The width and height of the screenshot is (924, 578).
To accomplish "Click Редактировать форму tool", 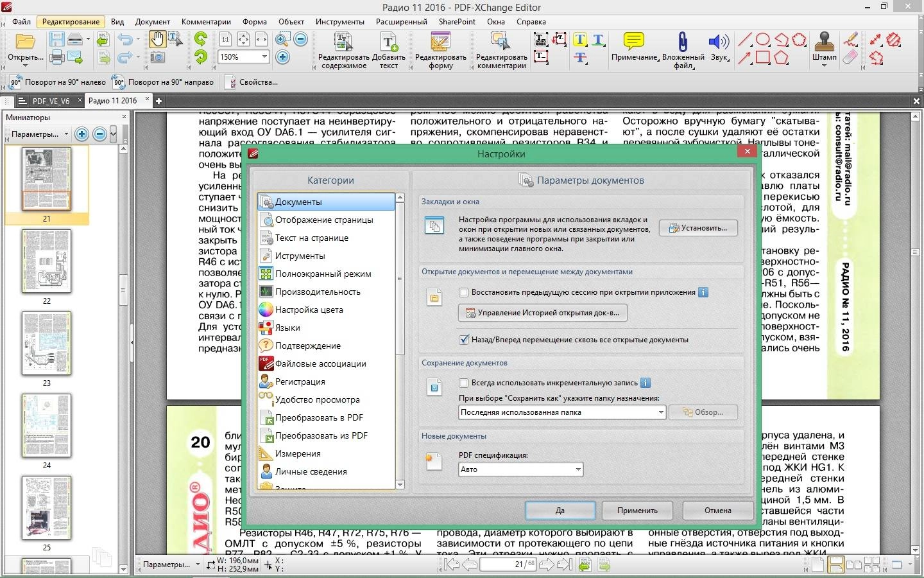I will (x=440, y=51).
